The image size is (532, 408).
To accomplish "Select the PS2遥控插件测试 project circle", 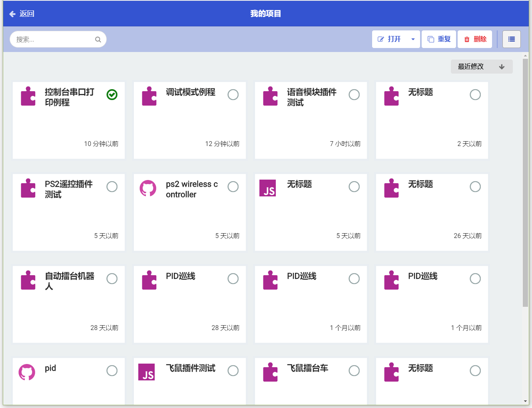I will point(112,187).
